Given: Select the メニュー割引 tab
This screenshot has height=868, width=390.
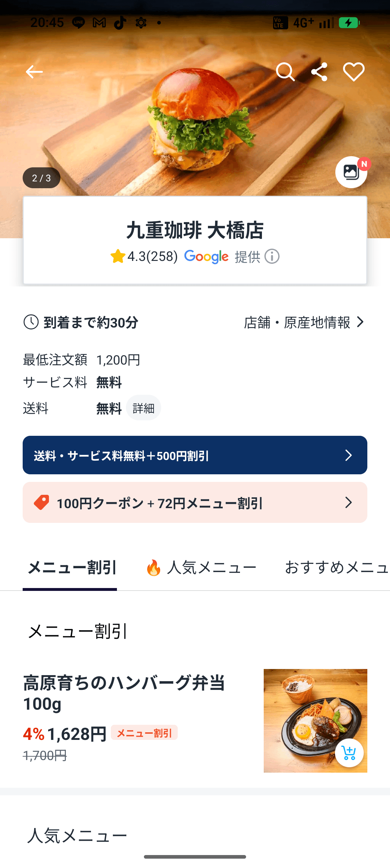Looking at the screenshot, I should tap(72, 568).
